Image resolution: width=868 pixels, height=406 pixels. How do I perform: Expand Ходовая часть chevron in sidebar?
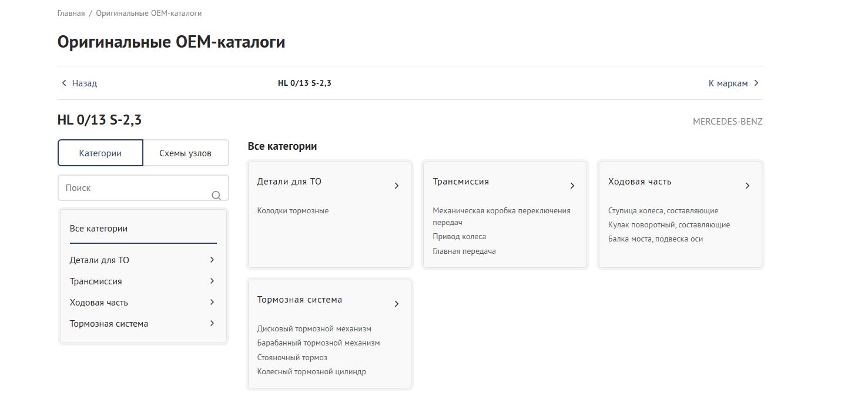(x=212, y=302)
